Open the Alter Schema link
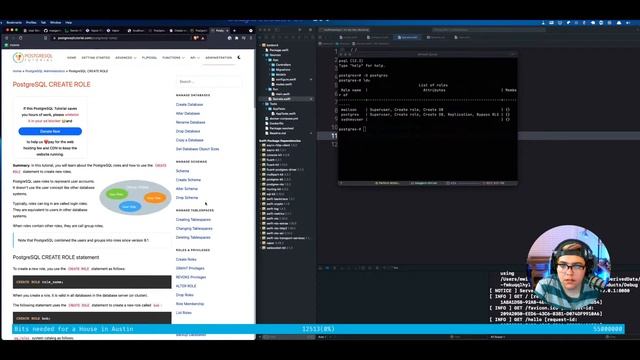640x360 pixels. coord(187,189)
